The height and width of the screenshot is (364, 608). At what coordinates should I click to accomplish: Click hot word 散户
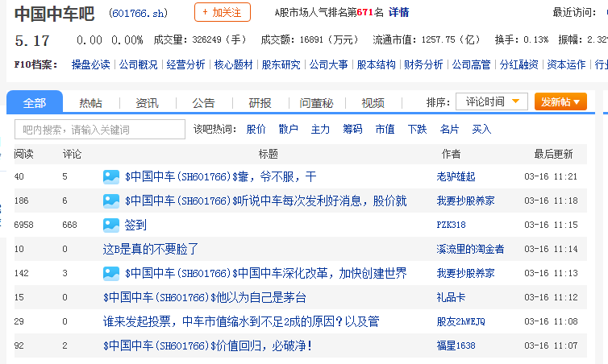288,129
